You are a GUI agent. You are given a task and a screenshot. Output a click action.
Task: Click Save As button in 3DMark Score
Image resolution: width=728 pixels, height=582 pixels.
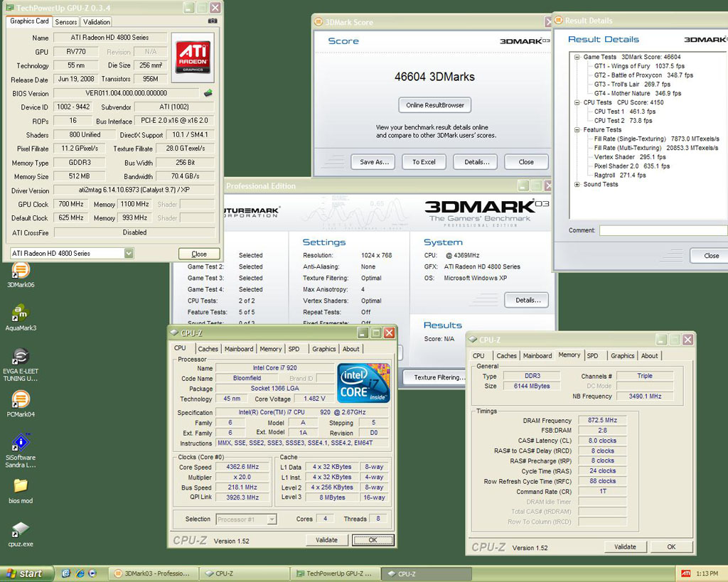[374, 162]
